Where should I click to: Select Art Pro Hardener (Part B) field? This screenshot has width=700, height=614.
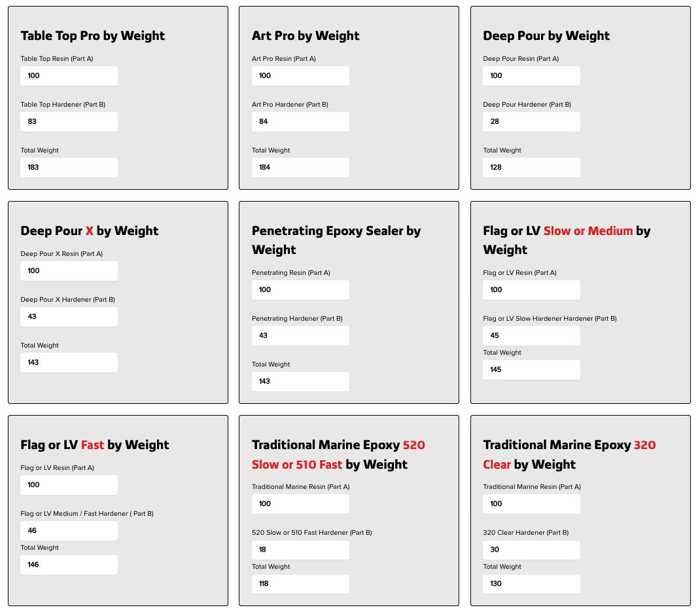pyautogui.click(x=300, y=122)
